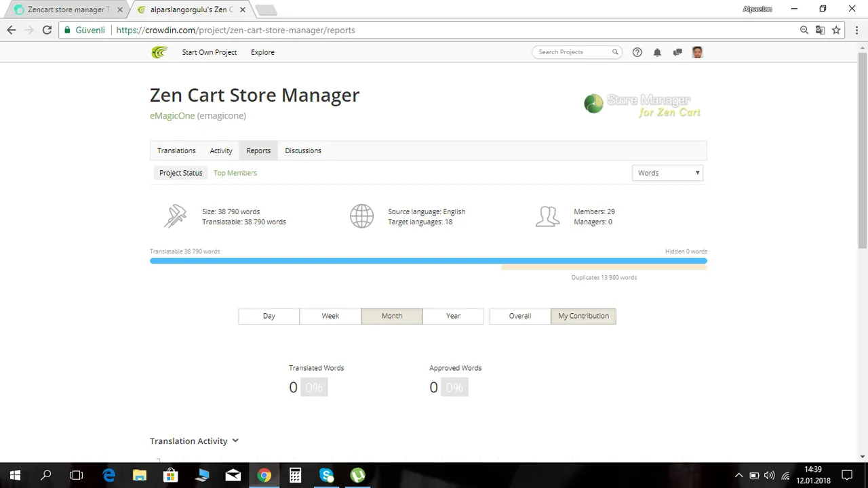Viewport: 868px width, 488px height.
Task: Switch to the Translations tab
Action: (x=176, y=150)
